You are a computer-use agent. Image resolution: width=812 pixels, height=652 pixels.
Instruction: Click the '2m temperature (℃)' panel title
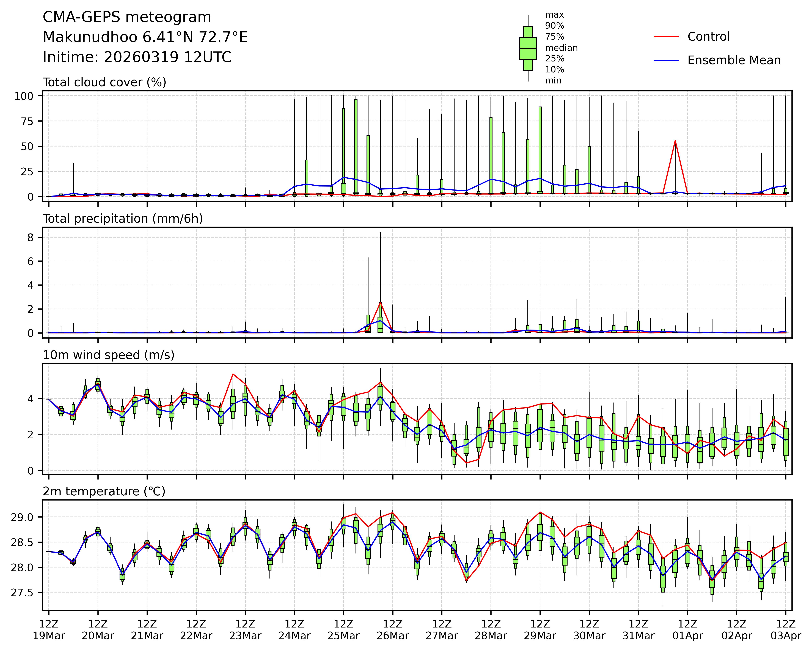click(104, 491)
